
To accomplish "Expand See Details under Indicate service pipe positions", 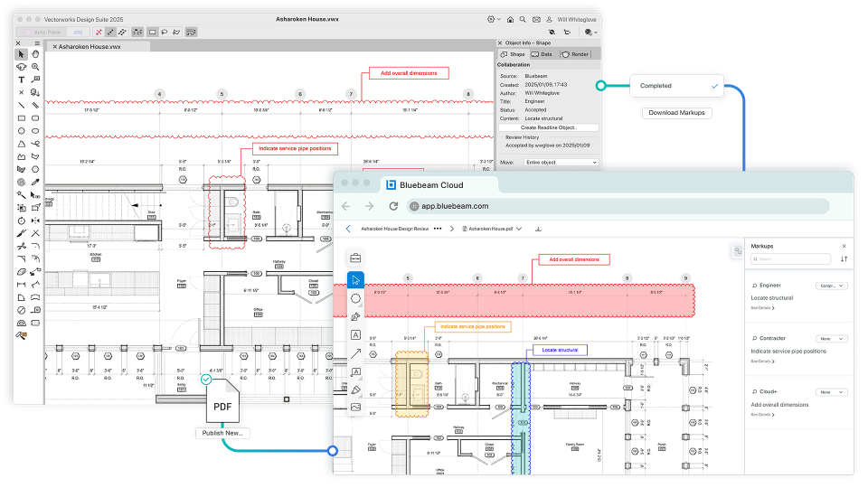I will [762, 361].
